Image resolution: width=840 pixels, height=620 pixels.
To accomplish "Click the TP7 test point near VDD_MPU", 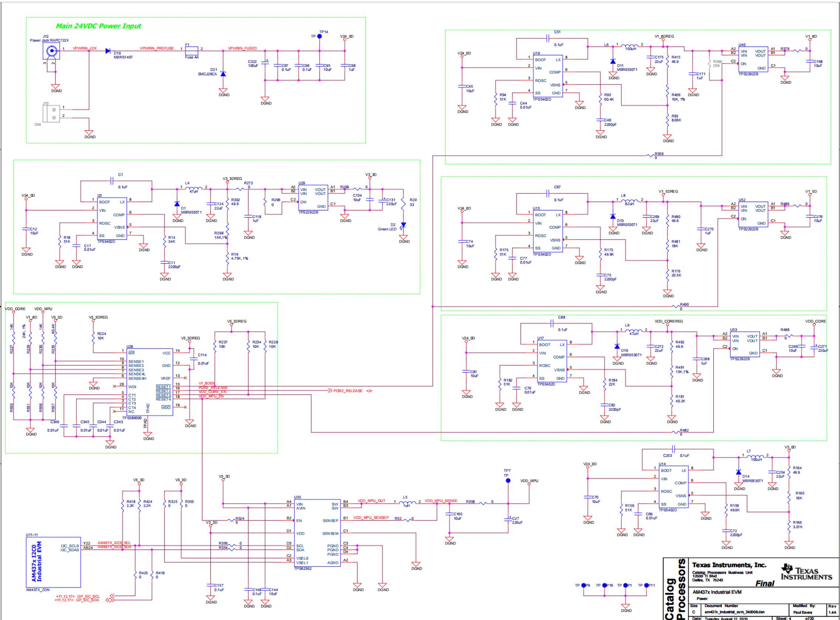I will click(x=508, y=480).
